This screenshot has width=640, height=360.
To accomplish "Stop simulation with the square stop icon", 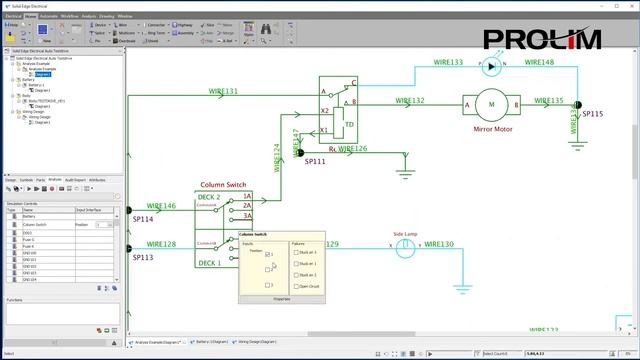I will coord(44,189).
